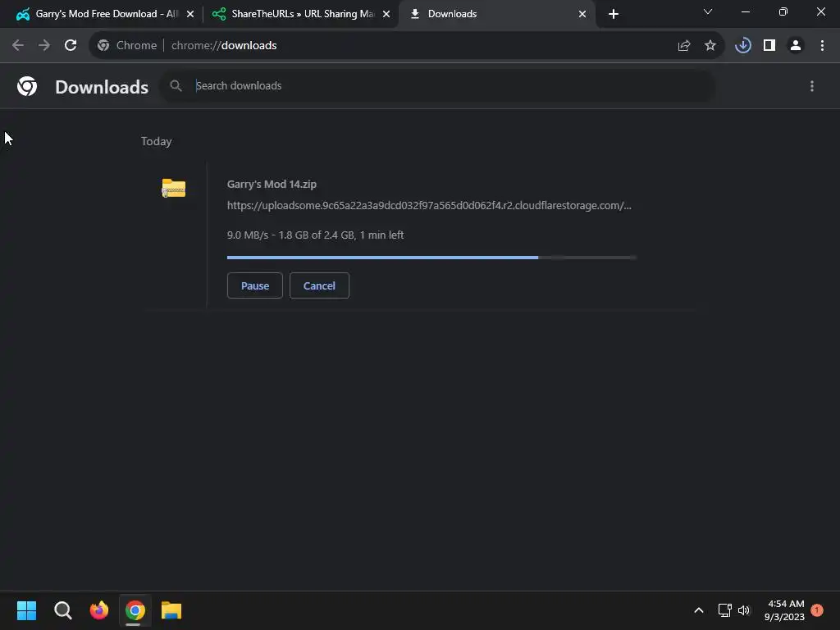Open the Chrome profile icon

pos(796,46)
